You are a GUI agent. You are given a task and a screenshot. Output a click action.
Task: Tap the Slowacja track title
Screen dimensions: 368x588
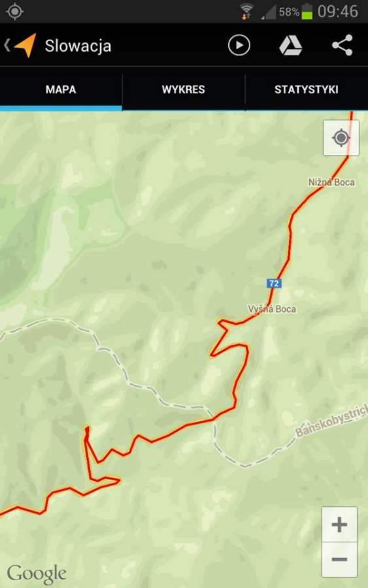pyautogui.click(x=78, y=46)
